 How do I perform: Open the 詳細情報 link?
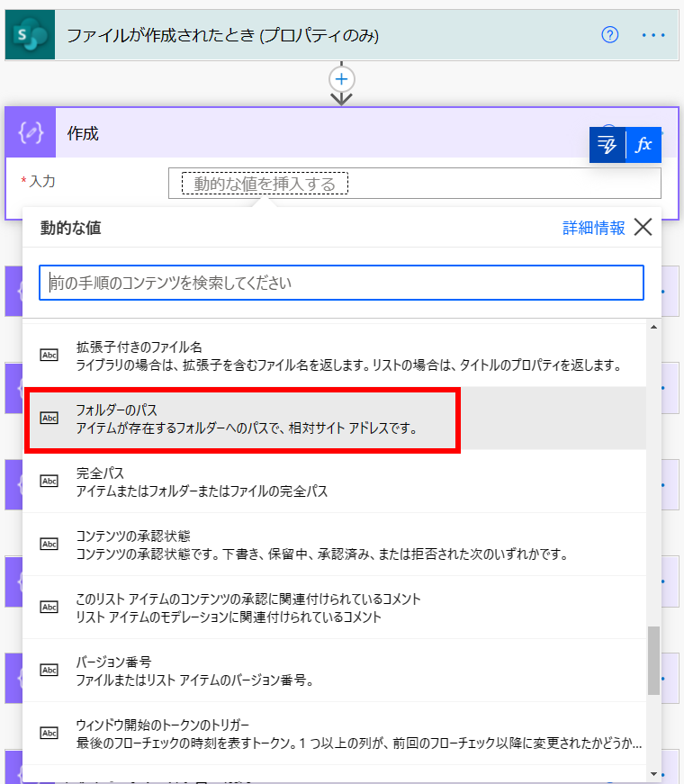pyautogui.click(x=593, y=228)
